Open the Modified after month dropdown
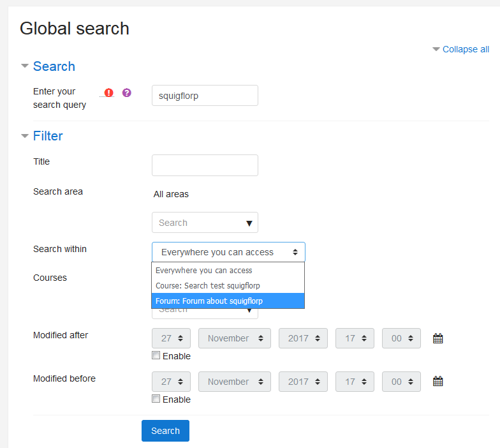The width and height of the screenshot is (500, 448). 235,338
